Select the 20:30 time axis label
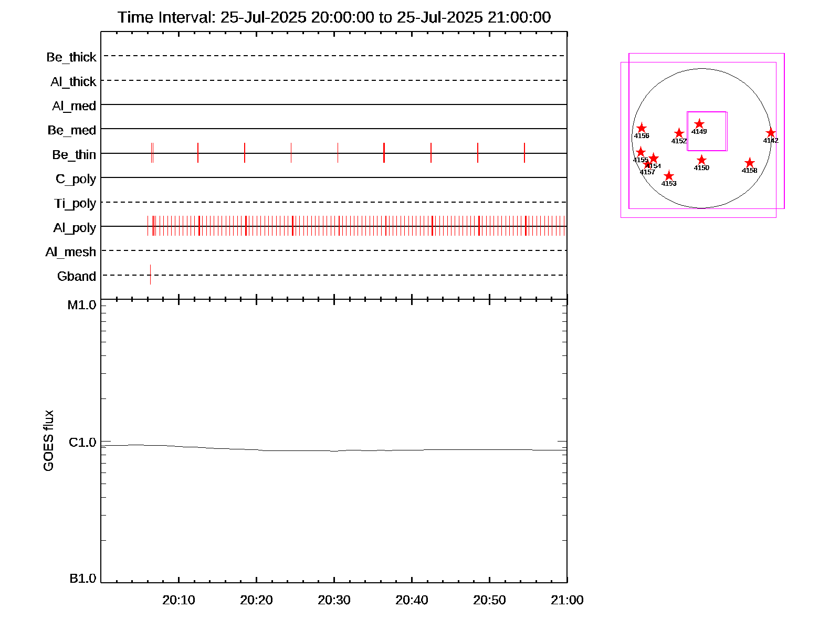The image size is (840, 630). click(334, 600)
